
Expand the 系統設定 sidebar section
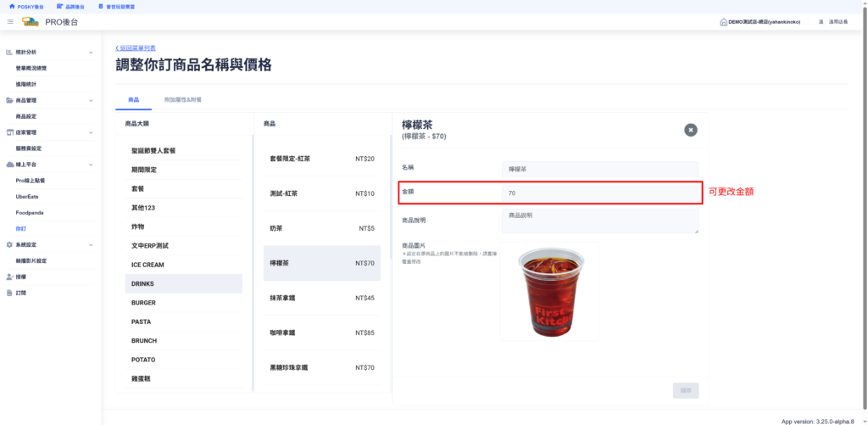(x=91, y=244)
